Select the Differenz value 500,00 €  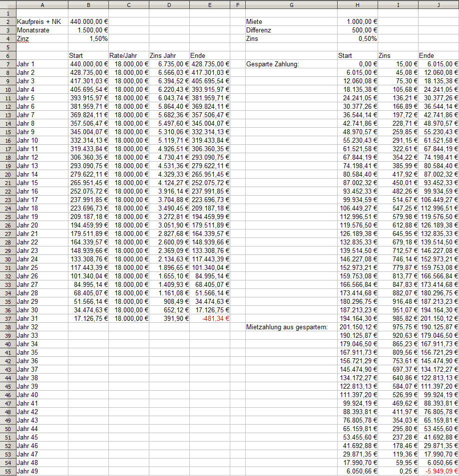(358, 30)
